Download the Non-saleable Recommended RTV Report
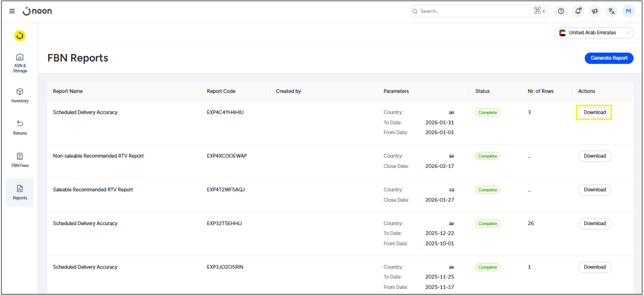The height and width of the screenshot is (295, 644). pos(594,156)
